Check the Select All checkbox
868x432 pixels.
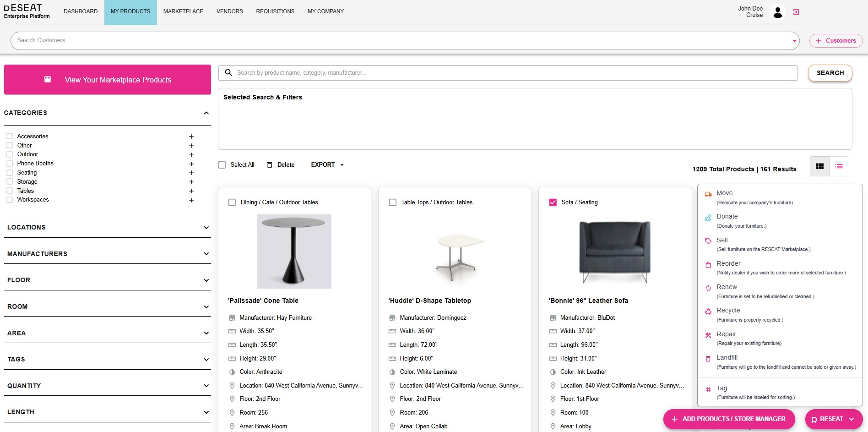click(x=222, y=165)
